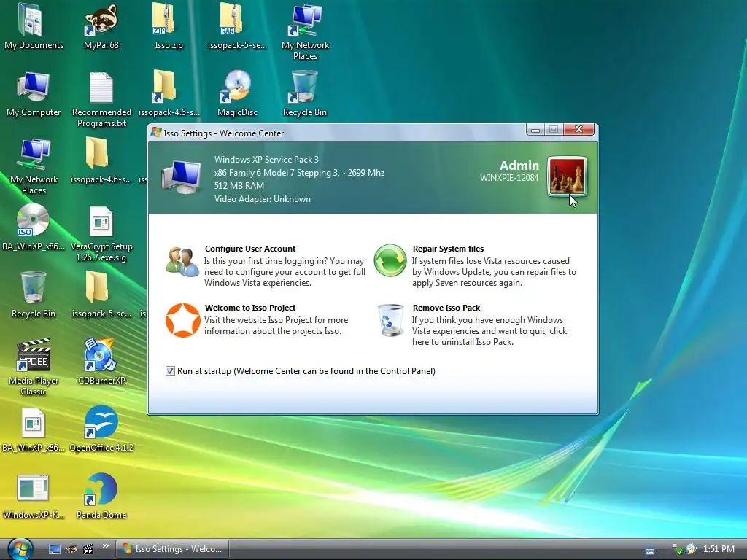Launch the CDBurnerXP shortcut
This screenshot has height=560, width=747.
[x=101, y=362]
